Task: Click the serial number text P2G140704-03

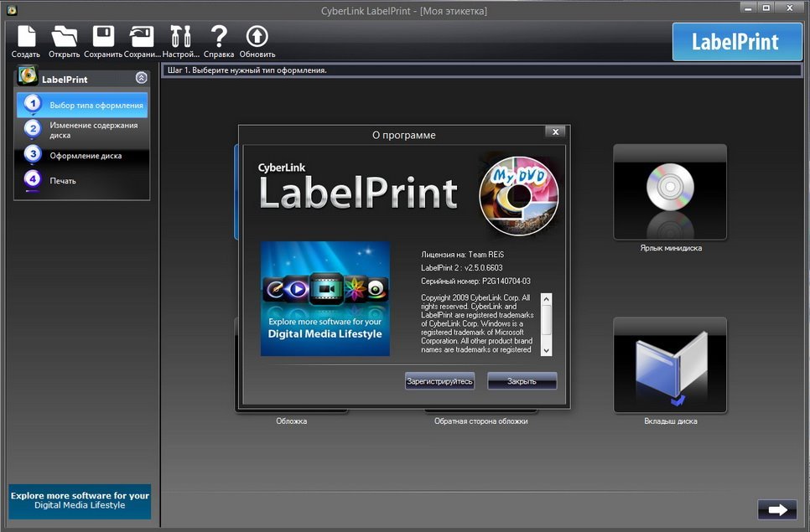Action: 506,281
